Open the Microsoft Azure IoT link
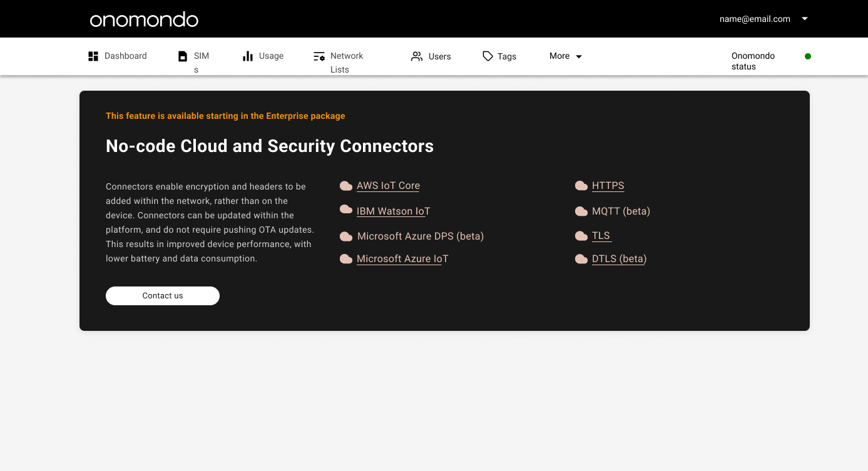The width and height of the screenshot is (868, 471). [402, 259]
